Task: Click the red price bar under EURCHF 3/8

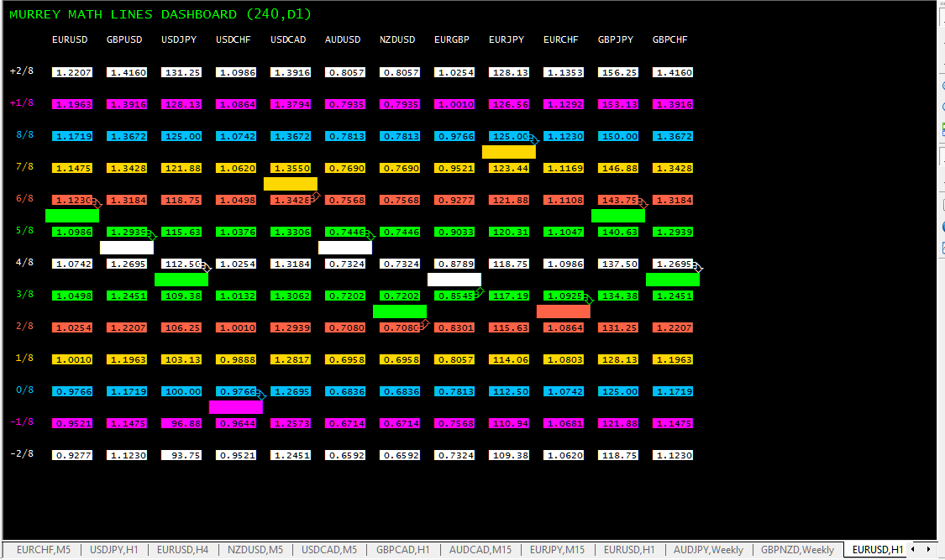Action: coord(564,311)
